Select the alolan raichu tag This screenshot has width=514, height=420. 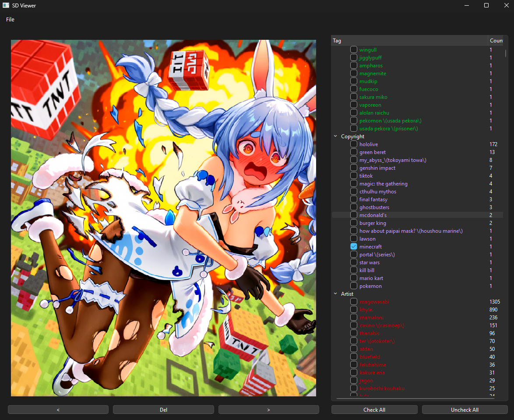(x=374, y=113)
